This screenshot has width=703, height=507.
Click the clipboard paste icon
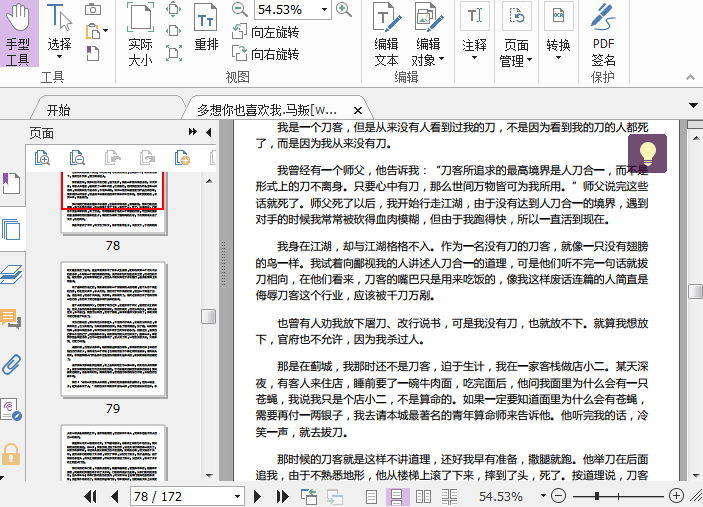coord(93,31)
